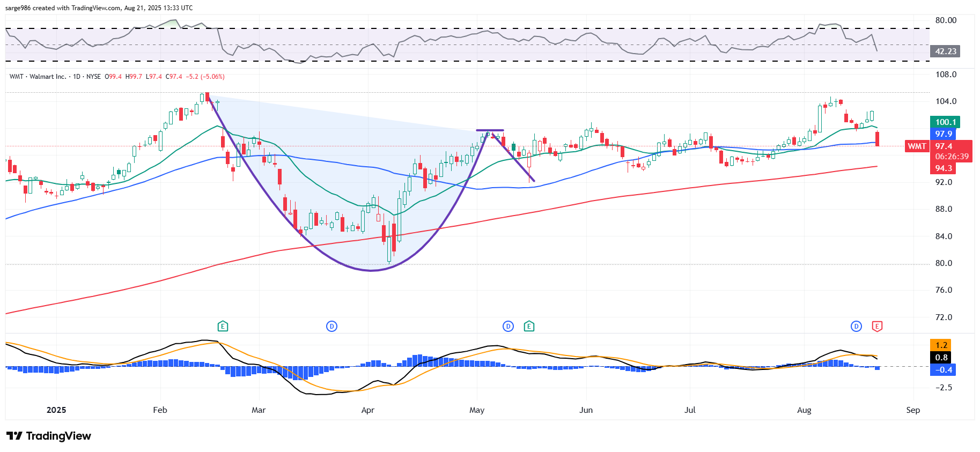Viewport: 980px width, 452px height.
Task: Select the purple horizontal line at May peak
Action: coord(490,130)
